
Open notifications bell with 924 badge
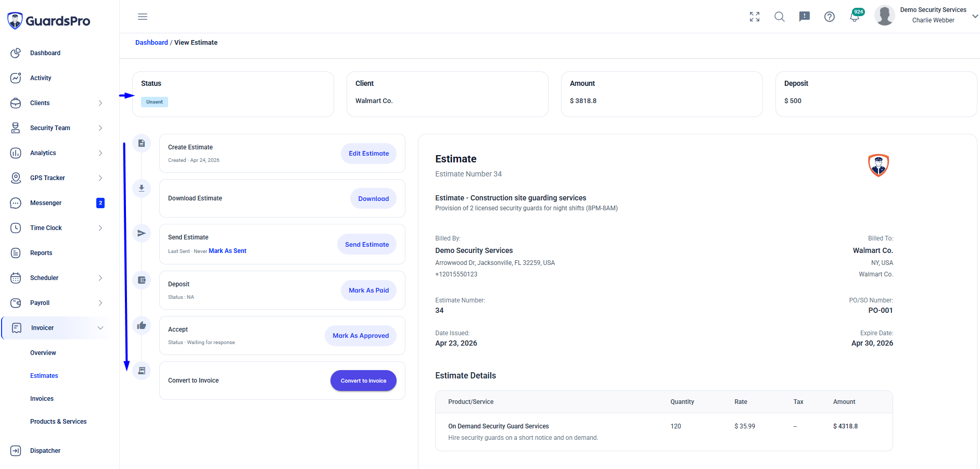click(856, 16)
